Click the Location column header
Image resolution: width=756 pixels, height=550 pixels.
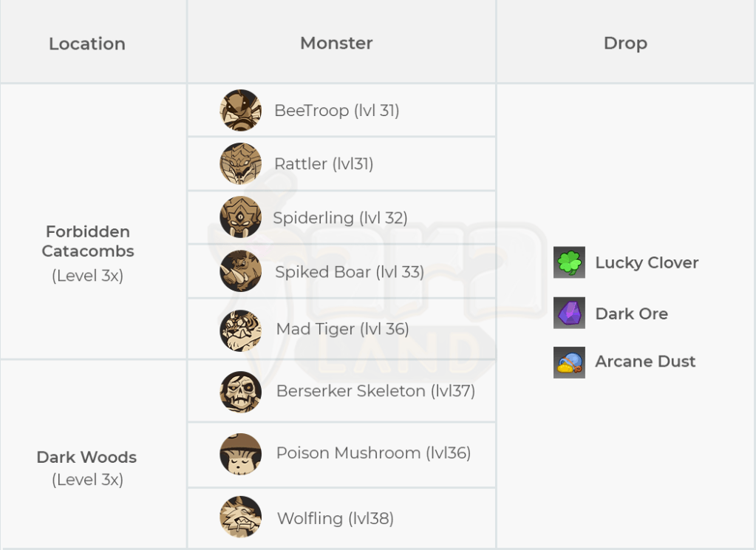click(87, 44)
